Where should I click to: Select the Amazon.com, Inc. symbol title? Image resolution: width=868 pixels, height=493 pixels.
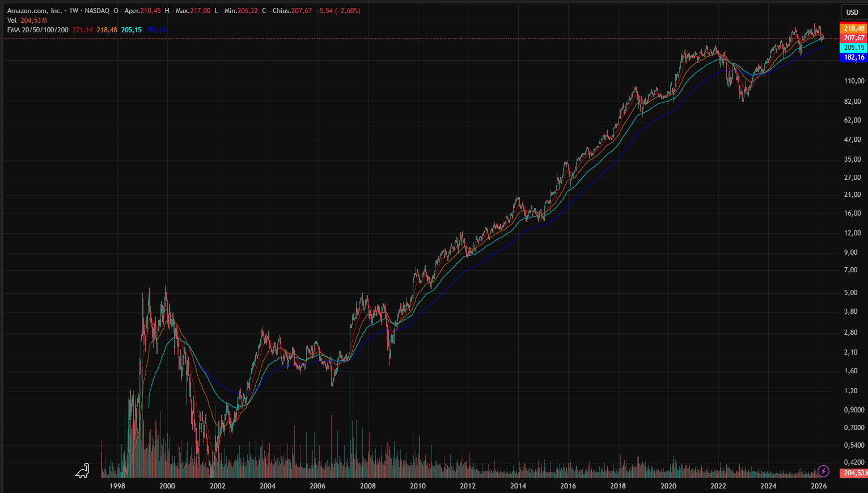(x=35, y=11)
